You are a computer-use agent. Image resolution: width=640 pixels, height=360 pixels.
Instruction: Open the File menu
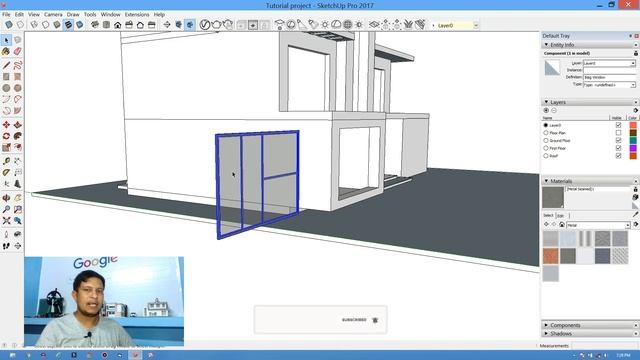point(6,14)
